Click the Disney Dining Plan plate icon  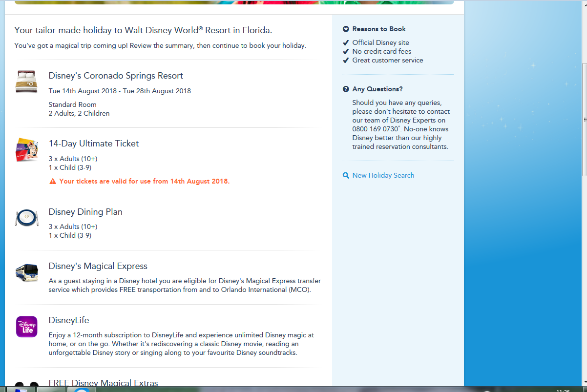point(26,217)
